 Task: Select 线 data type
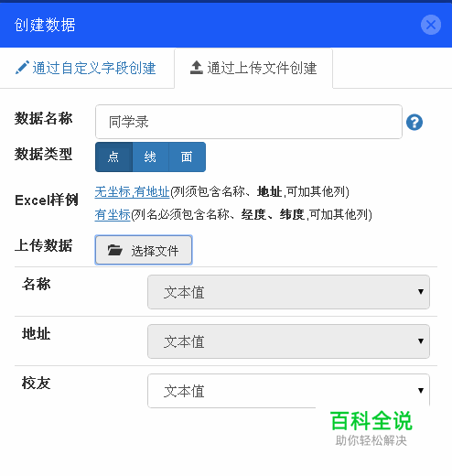(150, 157)
